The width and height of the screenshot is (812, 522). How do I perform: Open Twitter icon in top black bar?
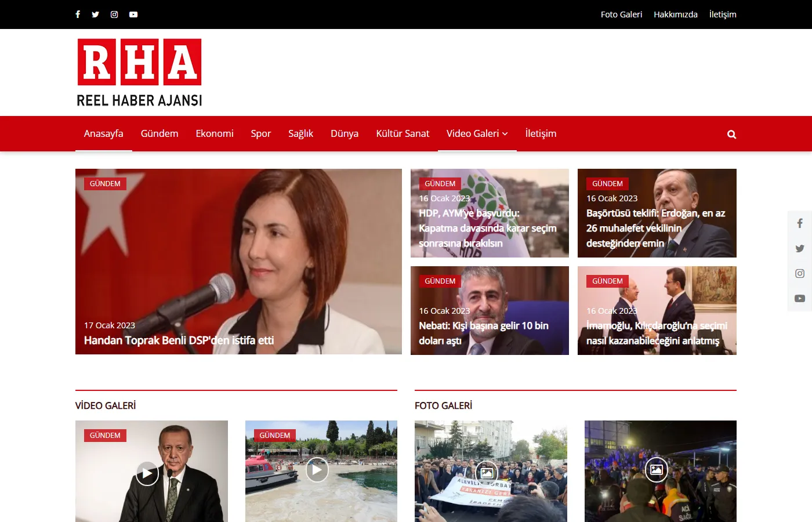point(95,14)
